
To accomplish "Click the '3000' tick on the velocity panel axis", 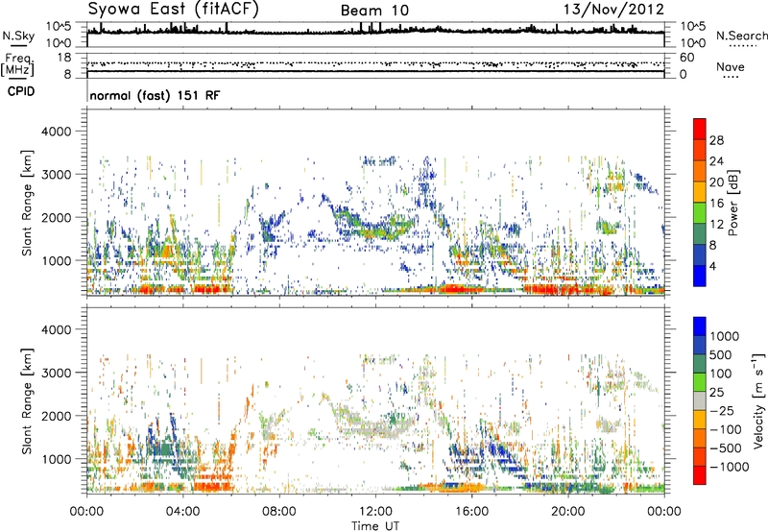I will click(x=57, y=373).
